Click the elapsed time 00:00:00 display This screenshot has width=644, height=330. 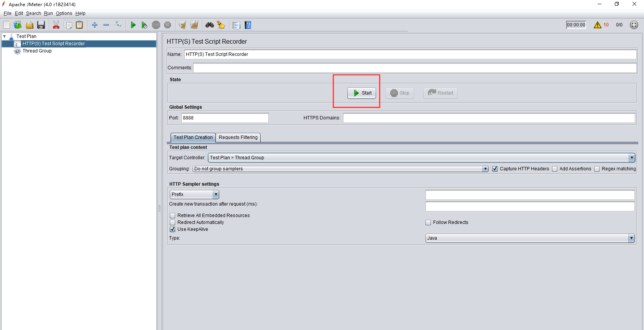tap(576, 25)
